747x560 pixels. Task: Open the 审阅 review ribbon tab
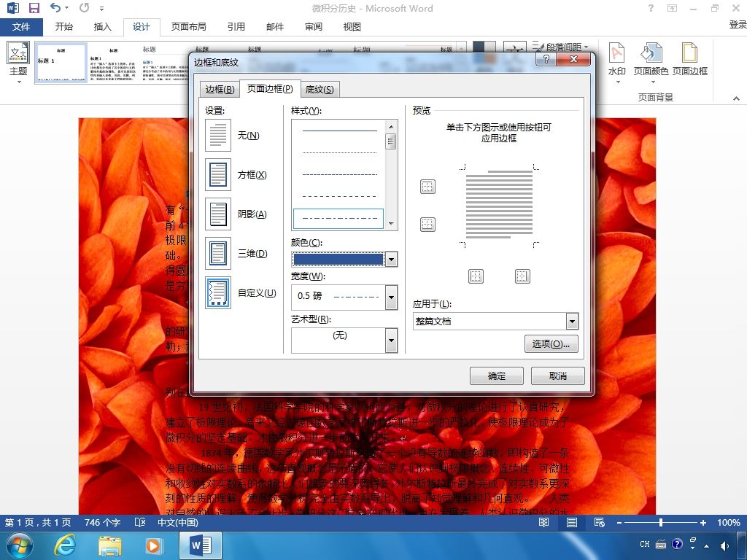[x=313, y=27]
